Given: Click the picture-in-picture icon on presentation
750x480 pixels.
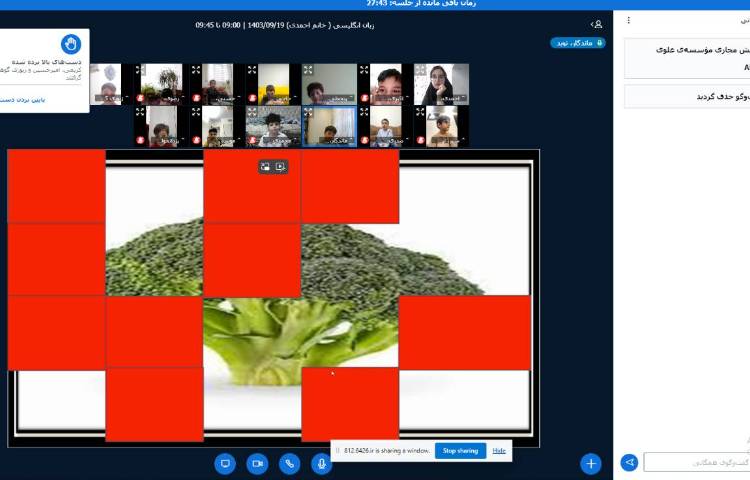Looking at the screenshot, I should click(265, 167).
